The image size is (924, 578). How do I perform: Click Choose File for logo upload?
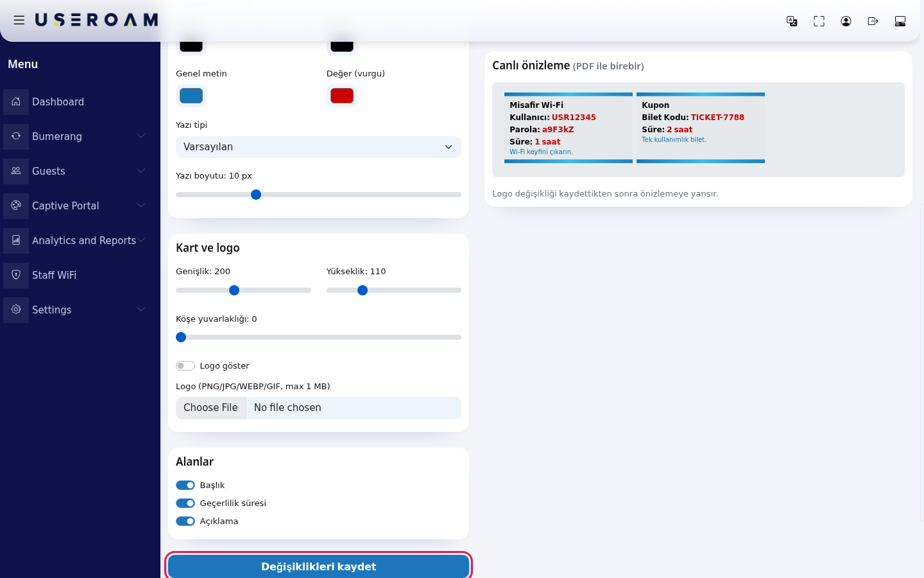pos(211,408)
